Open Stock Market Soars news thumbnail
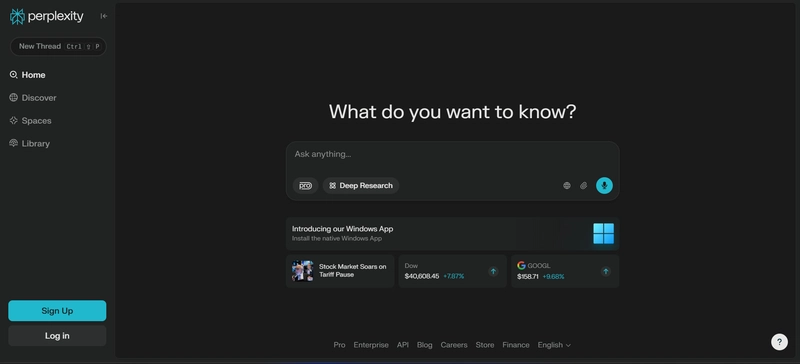The height and width of the screenshot is (364, 800). point(303,271)
